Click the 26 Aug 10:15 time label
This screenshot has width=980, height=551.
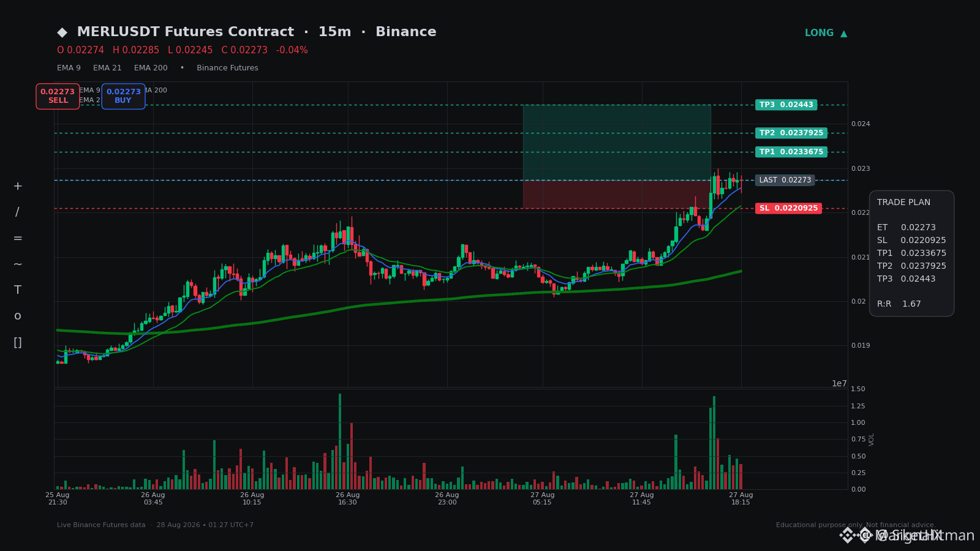(x=252, y=498)
